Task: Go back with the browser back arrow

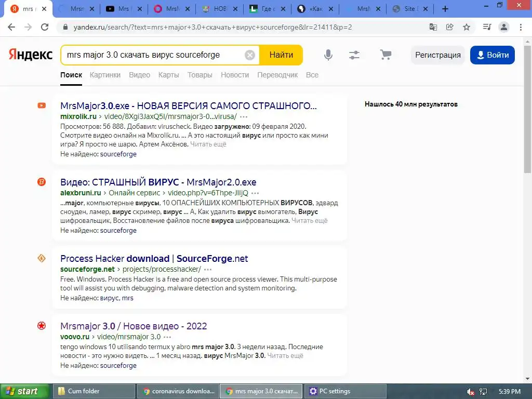Action: coord(11,27)
